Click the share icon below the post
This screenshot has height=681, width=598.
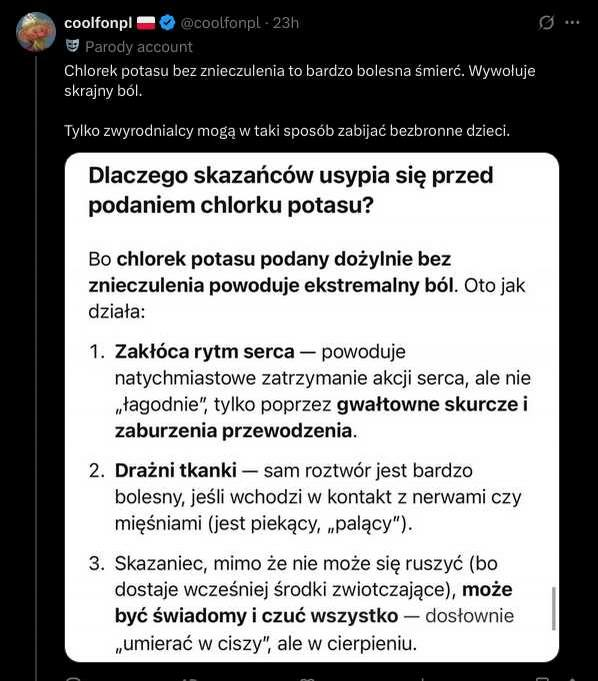tap(572, 678)
